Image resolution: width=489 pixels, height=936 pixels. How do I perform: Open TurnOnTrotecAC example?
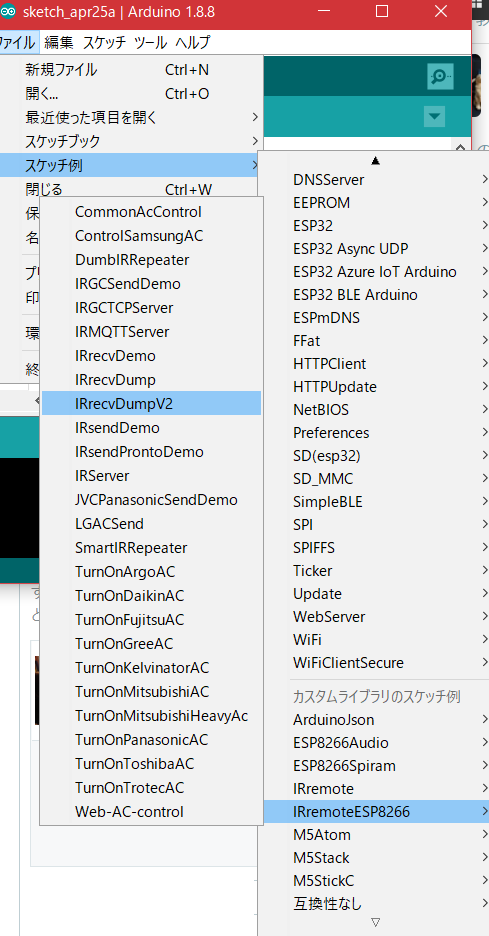151,787
